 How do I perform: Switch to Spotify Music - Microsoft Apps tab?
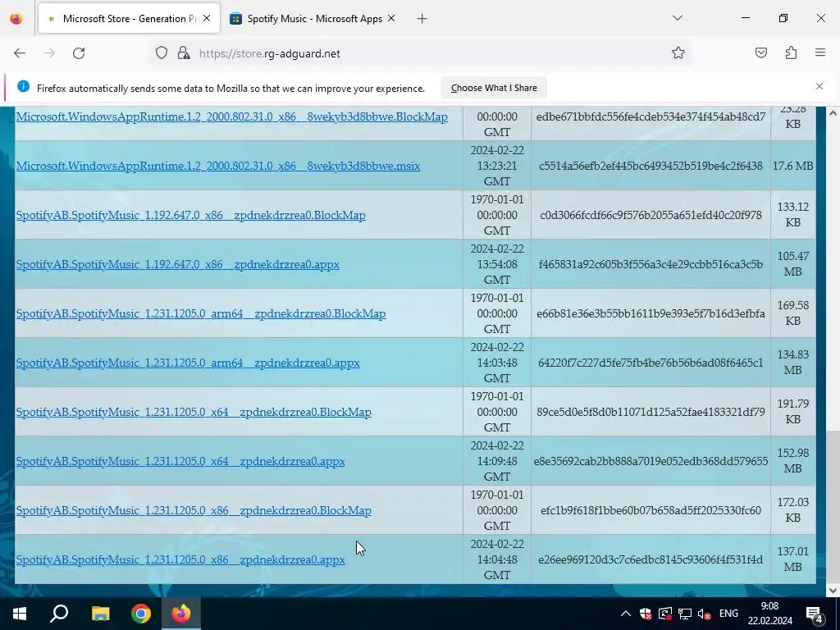(x=314, y=19)
